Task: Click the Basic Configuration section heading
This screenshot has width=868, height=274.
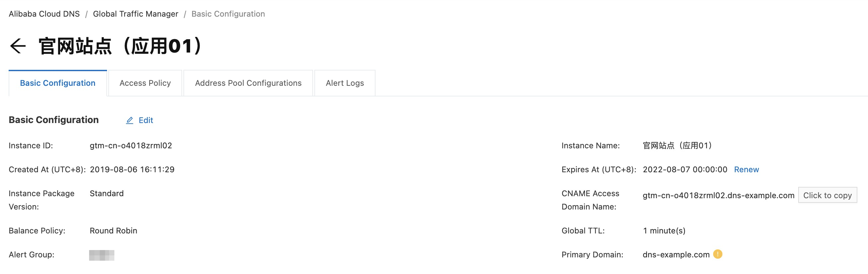Action: [54, 120]
